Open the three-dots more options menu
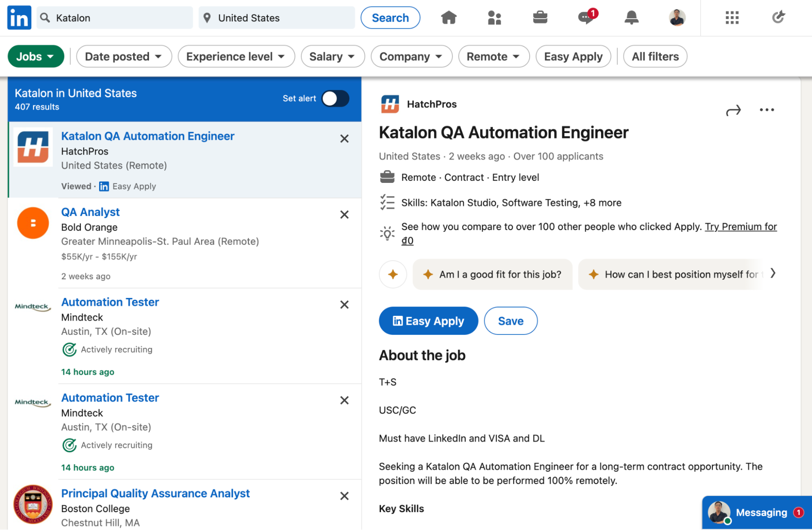The width and height of the screenshot is (812, 530). (x=767, y=110)
